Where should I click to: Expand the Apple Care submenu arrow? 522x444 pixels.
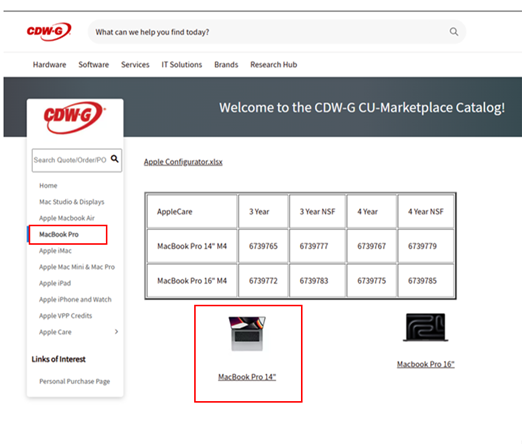(116, 332)
